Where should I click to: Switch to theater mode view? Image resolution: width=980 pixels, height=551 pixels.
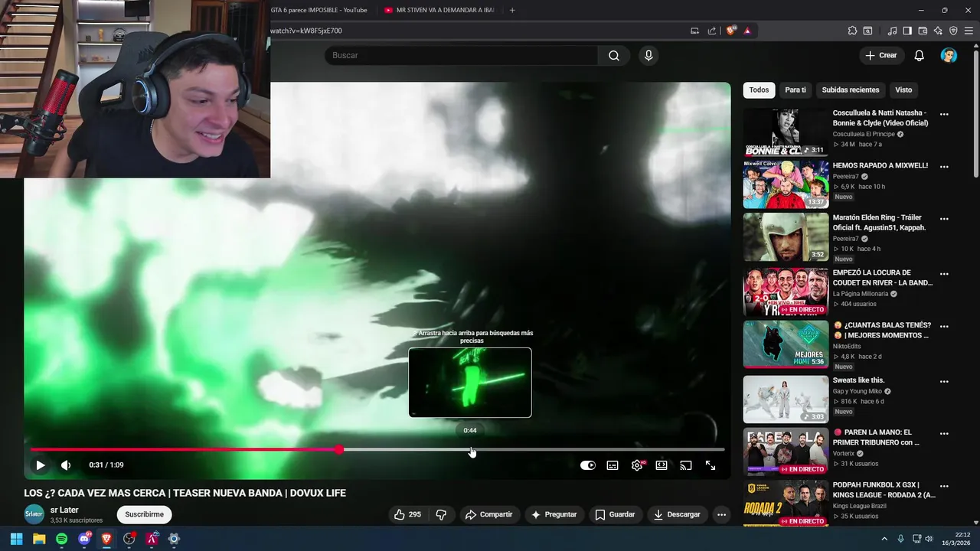661,465
